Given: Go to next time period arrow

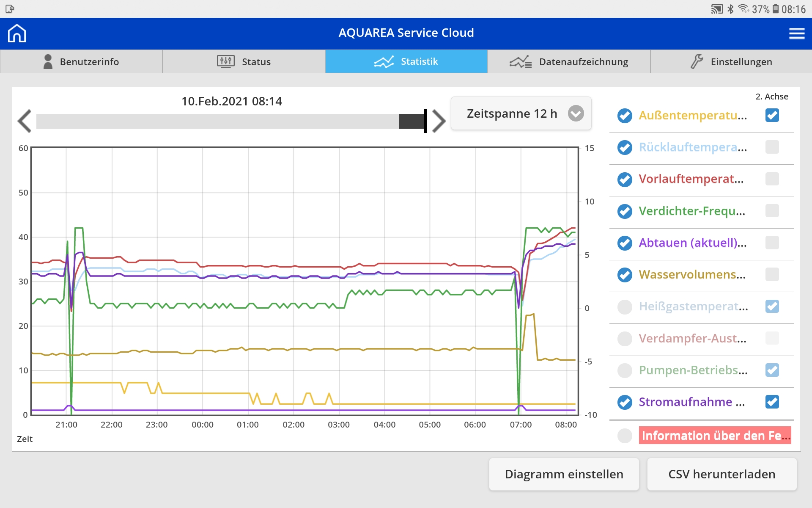Looking at the screenshot, I should click(439, 121).
